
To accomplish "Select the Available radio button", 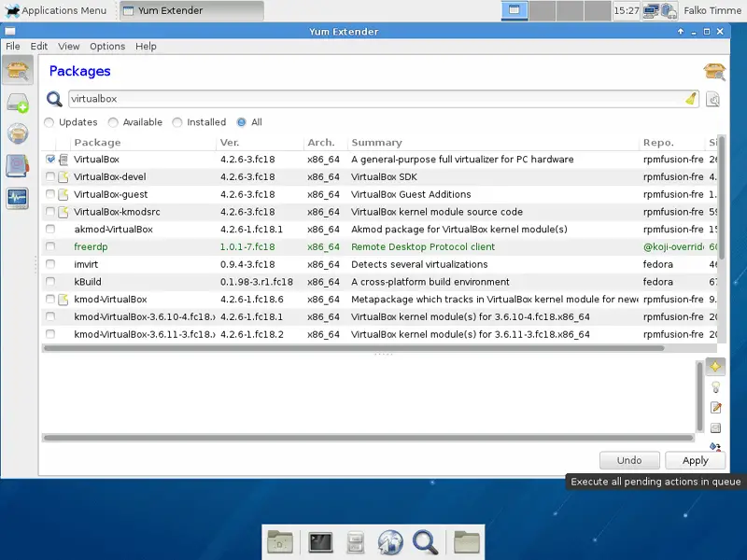I will coord(135,122).
